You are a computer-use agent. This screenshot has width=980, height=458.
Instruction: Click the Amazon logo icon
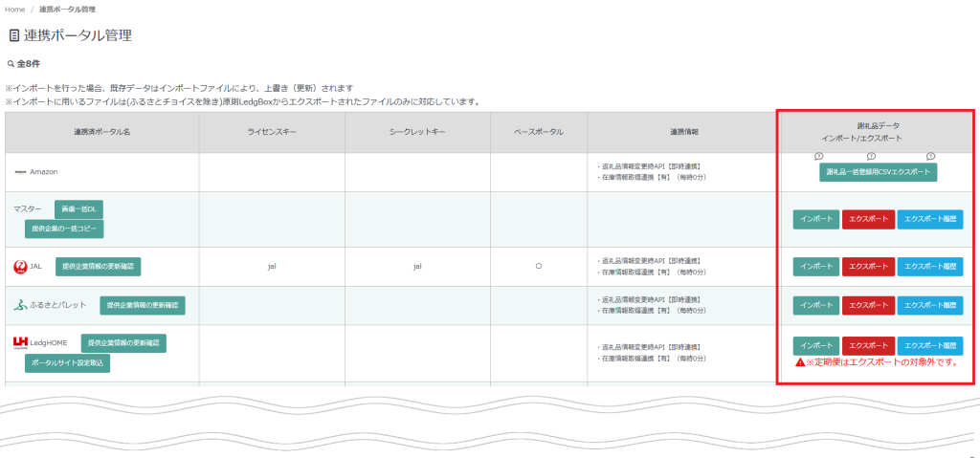(20, 172)
